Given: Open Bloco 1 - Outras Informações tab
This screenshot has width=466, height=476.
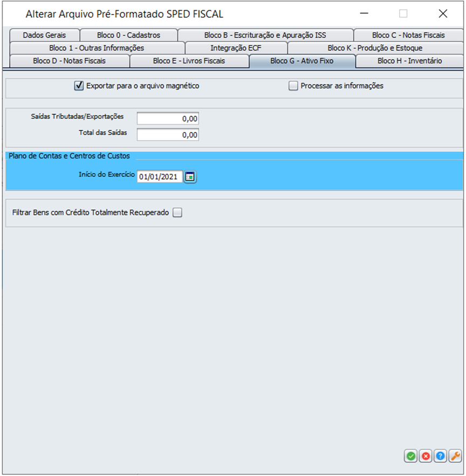Looking at the screenshot, I should pos(97,48).
